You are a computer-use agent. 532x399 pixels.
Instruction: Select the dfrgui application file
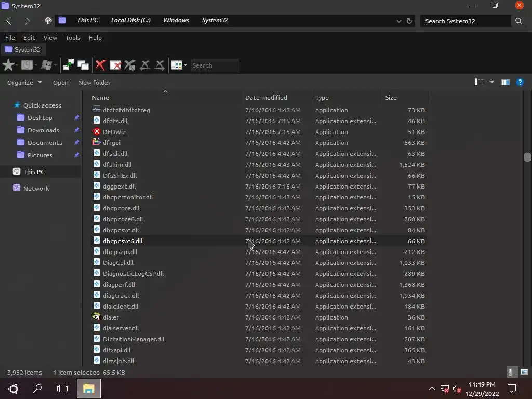tap(260, 142)
